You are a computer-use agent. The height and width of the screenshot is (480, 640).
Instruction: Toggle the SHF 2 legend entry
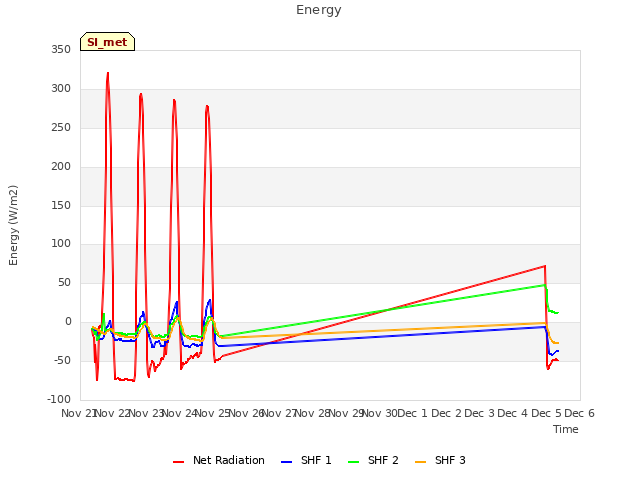tap(373, 460)
